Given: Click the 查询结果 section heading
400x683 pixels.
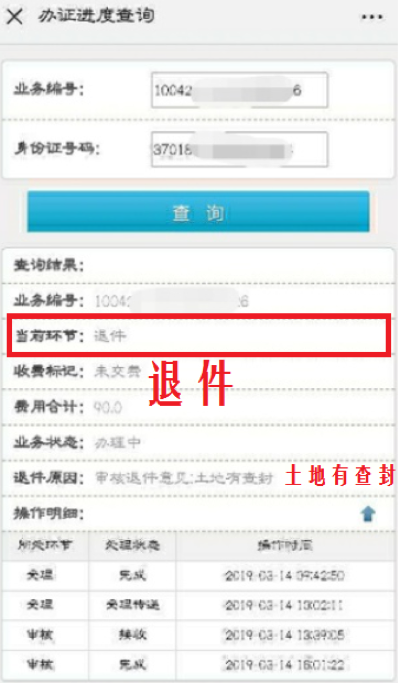Looking at the screenshot, I should [49, 265].
